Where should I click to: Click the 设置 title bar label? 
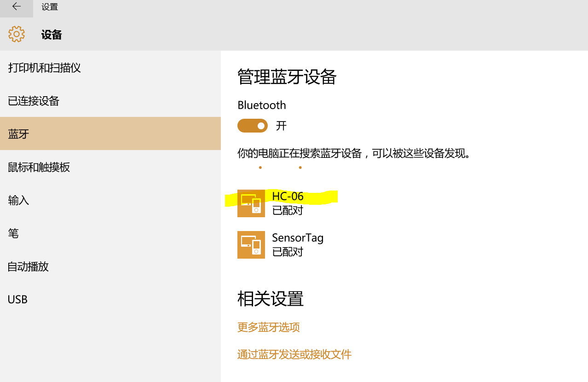pyautogui.click(x=49, y=7)
